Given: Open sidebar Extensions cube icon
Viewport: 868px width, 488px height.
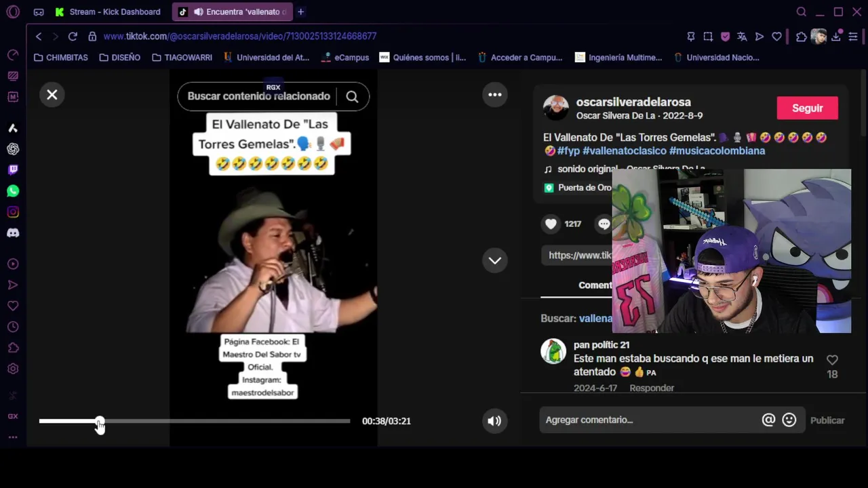Looking at the screenshot, I should pos(13,348).
